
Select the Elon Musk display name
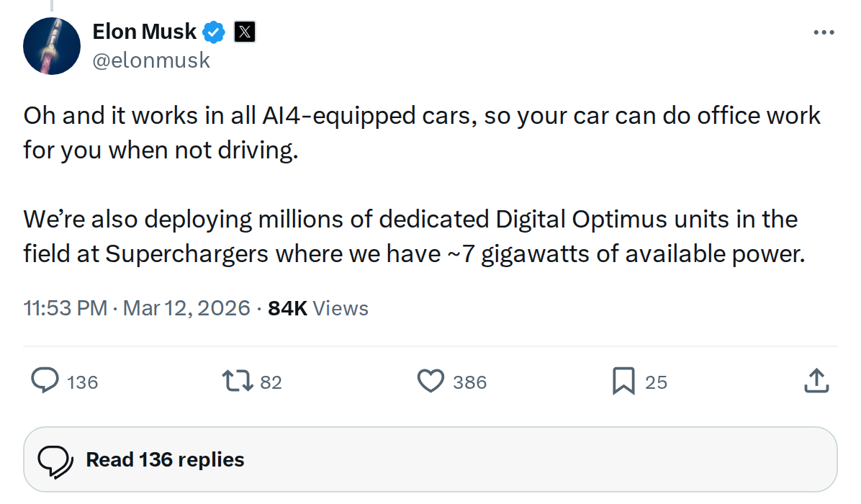point(143,31)
